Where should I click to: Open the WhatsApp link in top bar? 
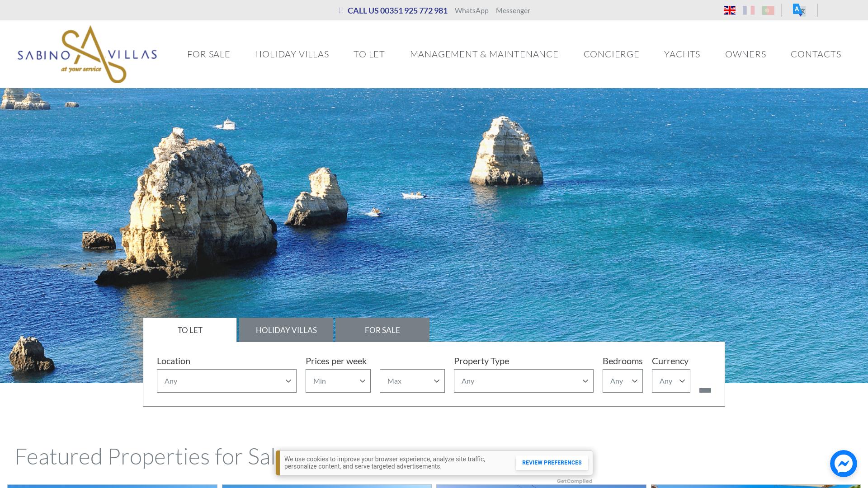pyautogui.click(x=472, y=10)
